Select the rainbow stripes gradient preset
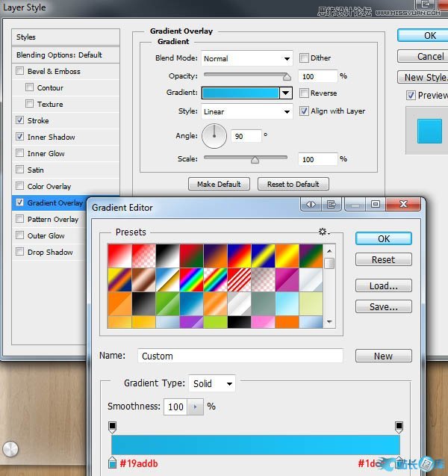Viewport: 448px width, 476px height. tap(190, 279)
